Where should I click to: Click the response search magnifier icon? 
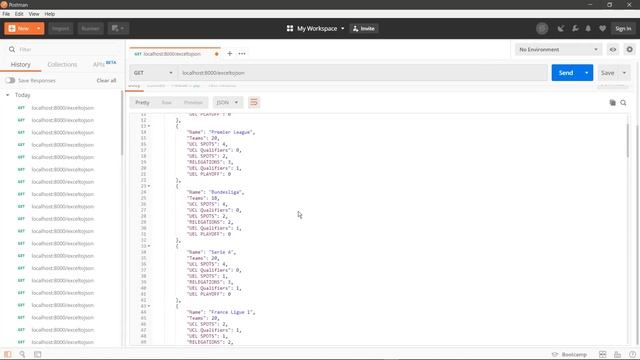(623, 103)
